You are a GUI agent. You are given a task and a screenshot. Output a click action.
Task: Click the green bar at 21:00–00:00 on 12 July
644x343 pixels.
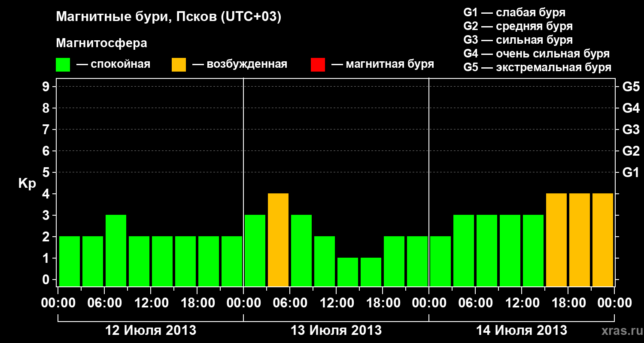click(x=232, y=261)
